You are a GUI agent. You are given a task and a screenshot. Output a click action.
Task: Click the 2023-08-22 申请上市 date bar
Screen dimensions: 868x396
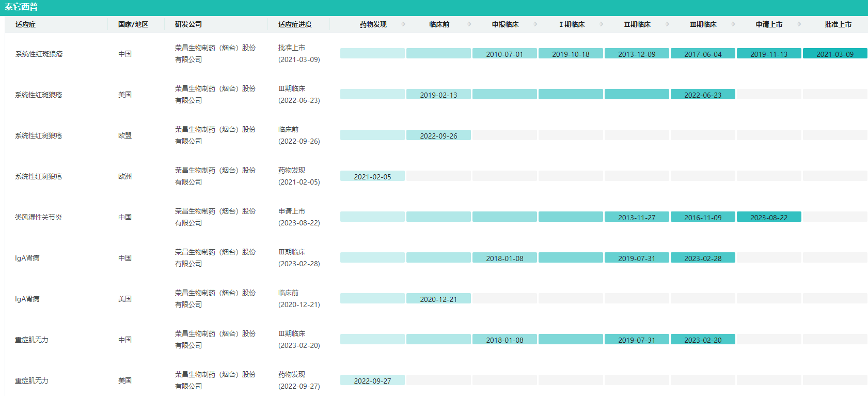click(x=769, y=217)
